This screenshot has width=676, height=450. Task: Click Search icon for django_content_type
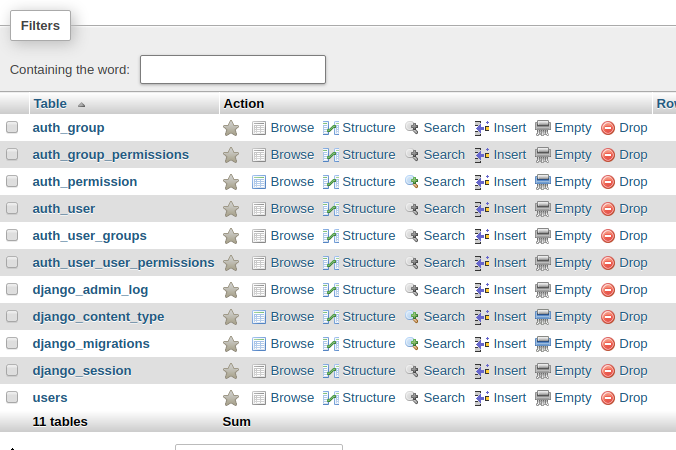tap(412, 317)
